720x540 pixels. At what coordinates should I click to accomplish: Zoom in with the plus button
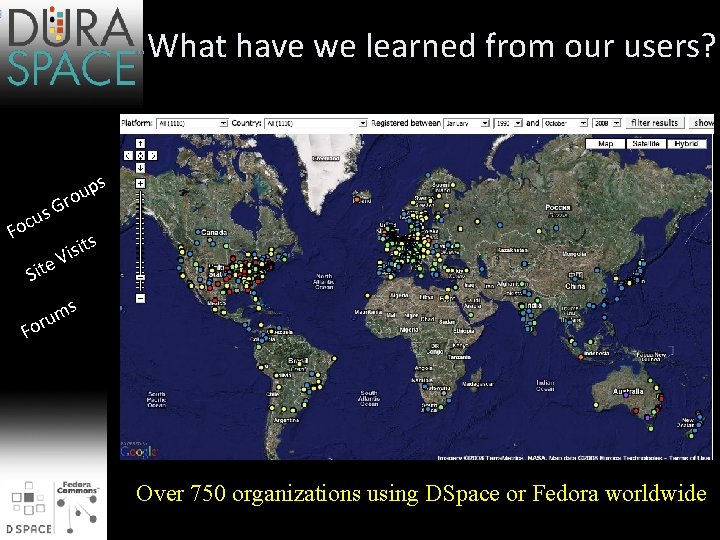[141, 183]
